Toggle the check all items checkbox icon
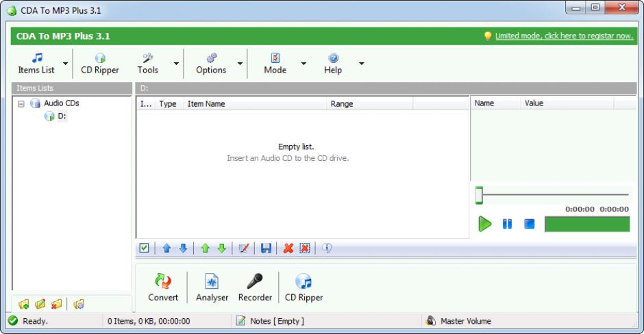The image size is (644, 334). (144, 248)
